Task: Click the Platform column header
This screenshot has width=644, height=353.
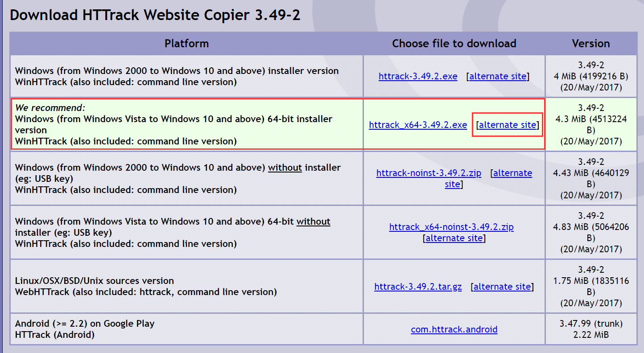Action: [186, 43]
